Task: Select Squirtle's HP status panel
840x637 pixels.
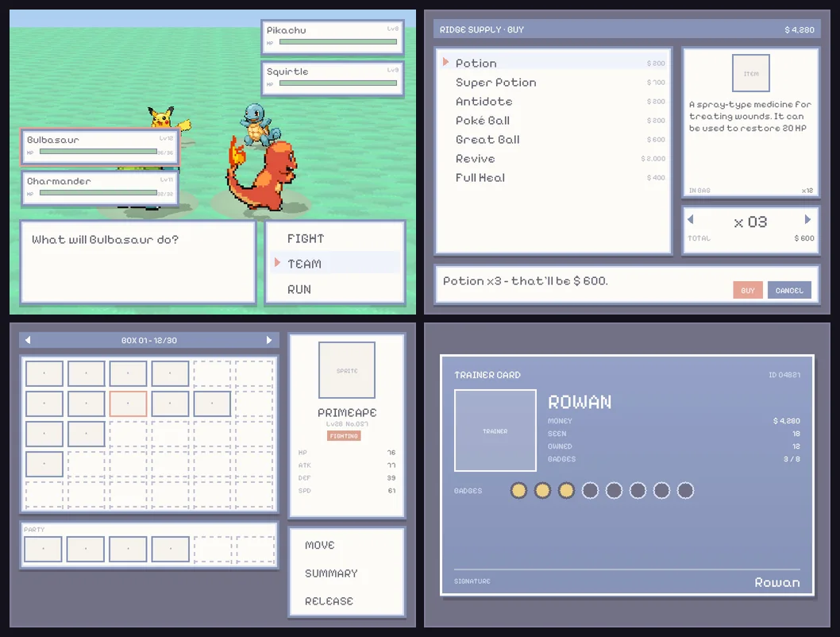Action: point(332,78)
